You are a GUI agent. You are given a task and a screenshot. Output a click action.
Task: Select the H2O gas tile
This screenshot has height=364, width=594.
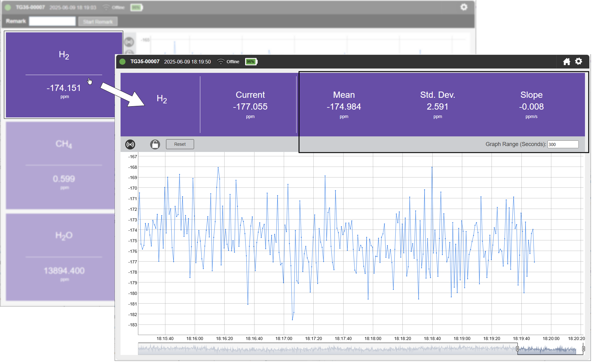[x=61, y=257]
